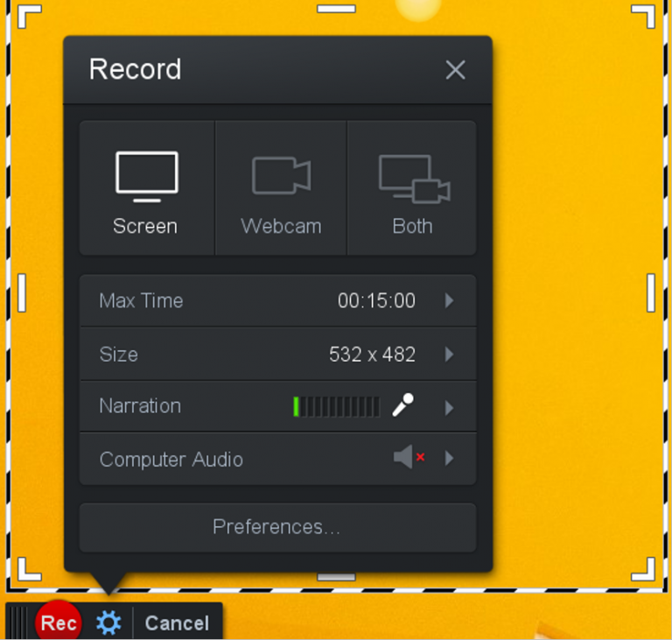Choose the Webcam recording mode icon
The width and height of the screenshot is (672, 640).
point(281,176)
